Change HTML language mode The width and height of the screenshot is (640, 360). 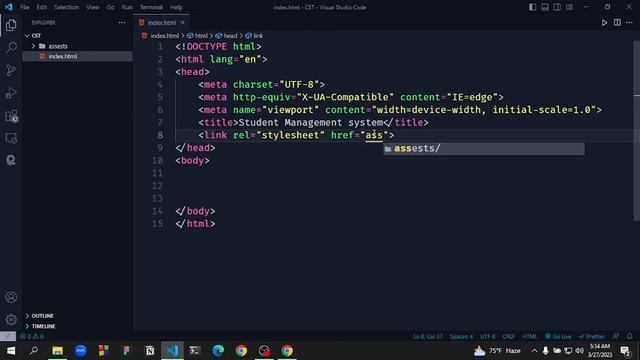[530, 336]
